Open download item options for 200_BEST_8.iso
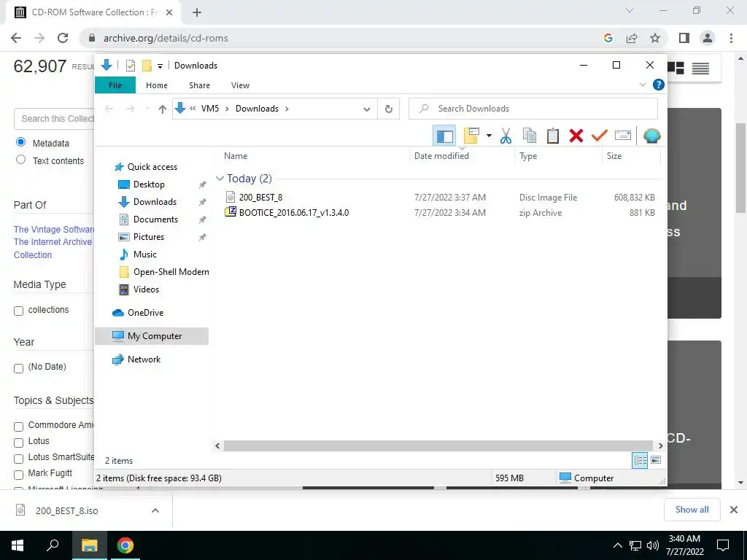Viewport: 747px width, 560px height. pyautogui.click(x=155, y=510)
